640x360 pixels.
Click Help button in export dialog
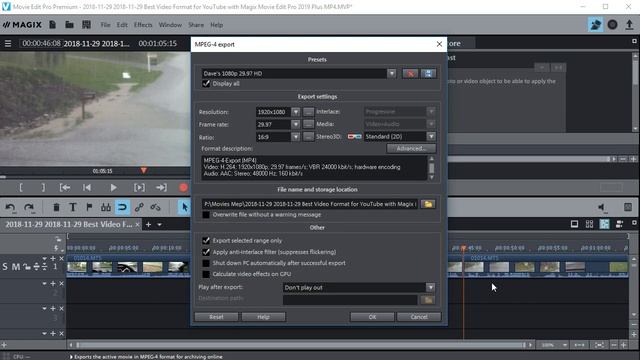tap(263, 317)
